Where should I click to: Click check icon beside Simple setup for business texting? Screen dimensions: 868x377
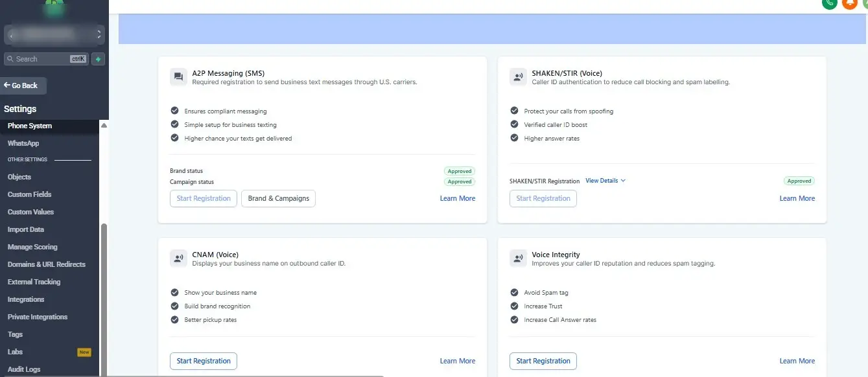pos(174,124)
